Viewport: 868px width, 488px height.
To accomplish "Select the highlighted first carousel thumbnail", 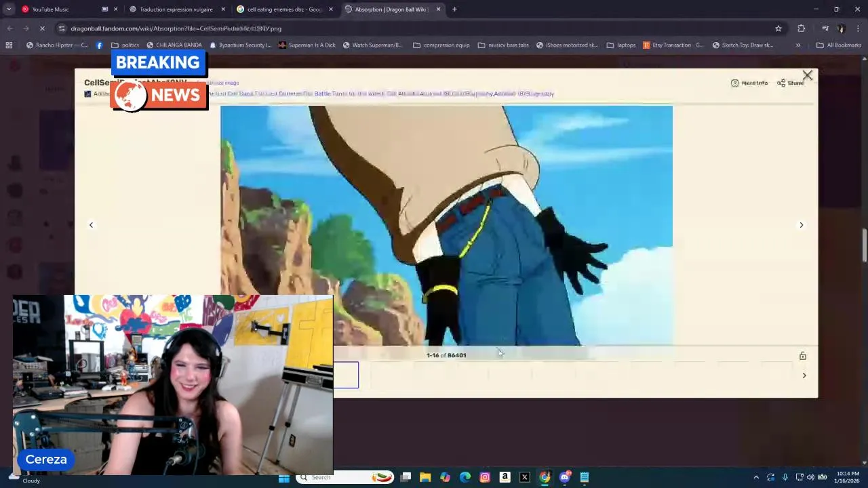I will (346, 375).
